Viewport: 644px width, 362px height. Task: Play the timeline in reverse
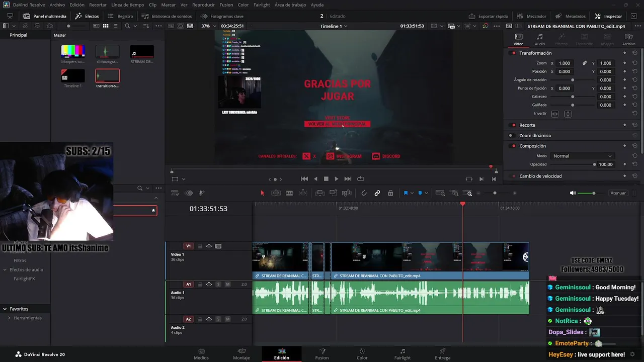pos(315,179)
